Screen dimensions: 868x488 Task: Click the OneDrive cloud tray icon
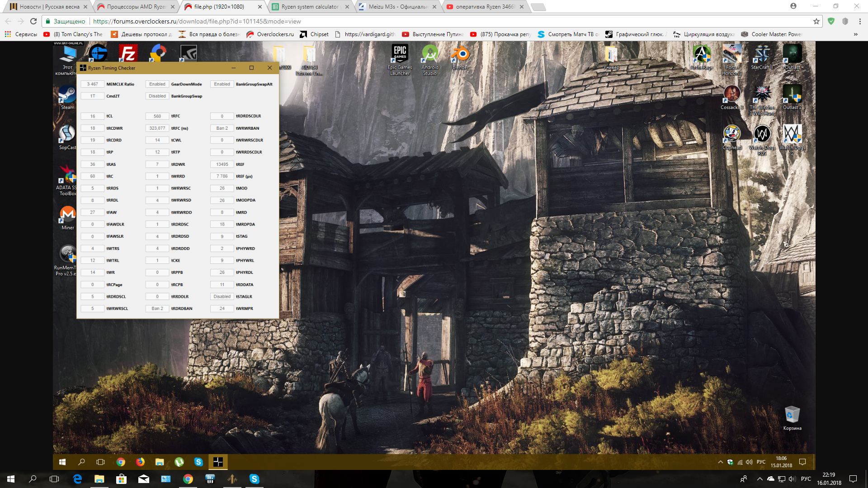click(x=771, y=479)
